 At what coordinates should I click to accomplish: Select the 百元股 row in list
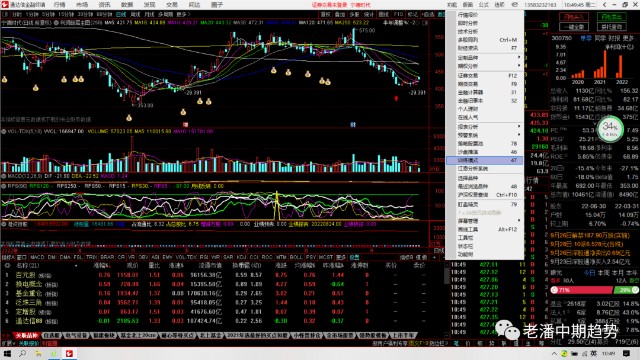point(222,275)
